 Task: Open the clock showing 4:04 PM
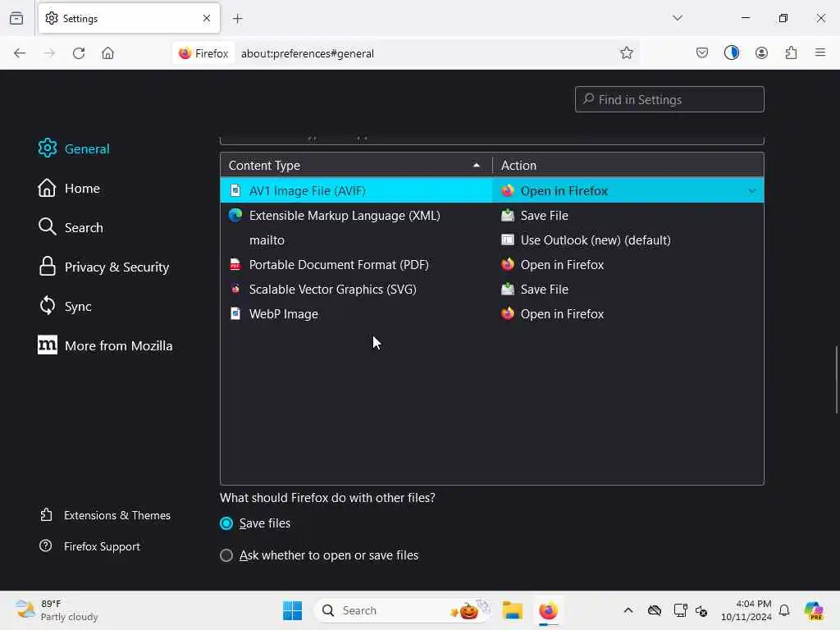(x=746, y=610)
